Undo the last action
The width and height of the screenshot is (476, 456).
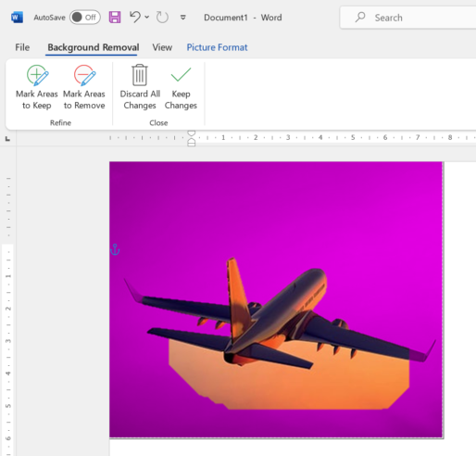pyautogui.click(x=135, y=17)
